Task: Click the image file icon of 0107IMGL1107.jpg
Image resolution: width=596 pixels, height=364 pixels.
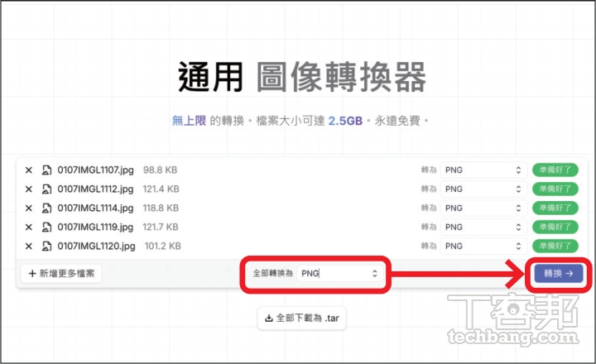Action: tap(46, 170)
